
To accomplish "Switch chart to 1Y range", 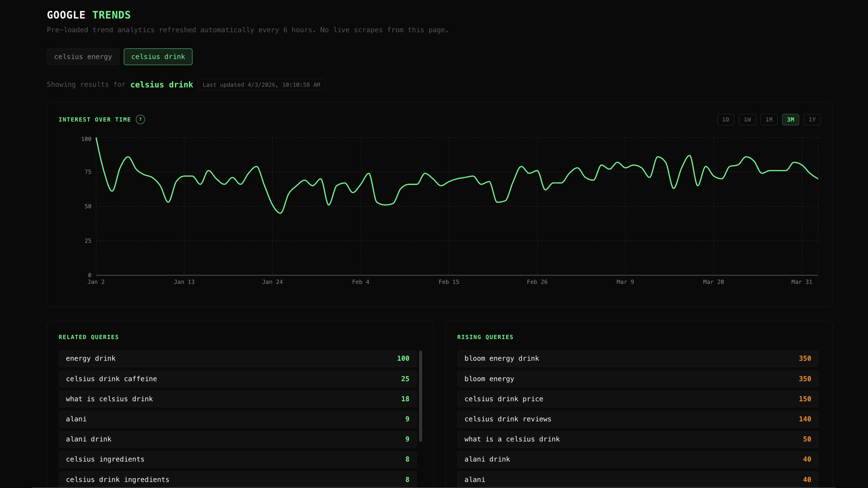I will click(x=812, y=120).
